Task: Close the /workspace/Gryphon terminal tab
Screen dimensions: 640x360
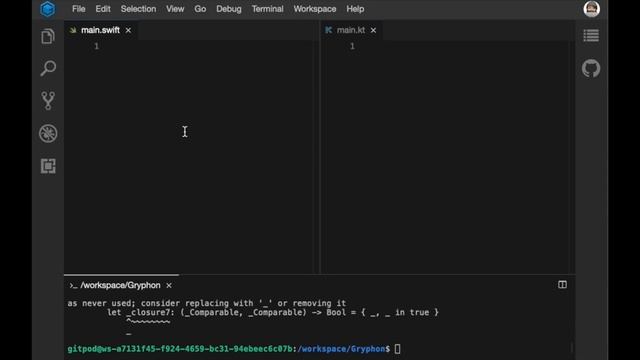Action: (169, 285)
